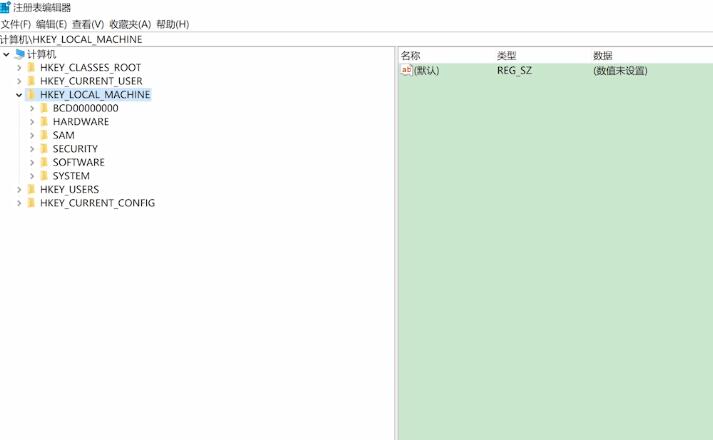Click the computer icon beside 计算机

pyautogui.click(x=20, y=54)
